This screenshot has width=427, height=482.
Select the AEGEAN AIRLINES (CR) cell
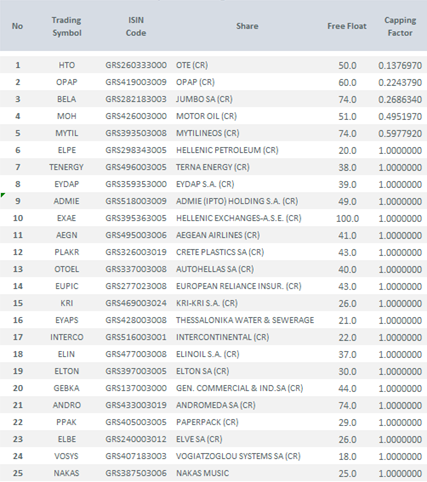218,235
